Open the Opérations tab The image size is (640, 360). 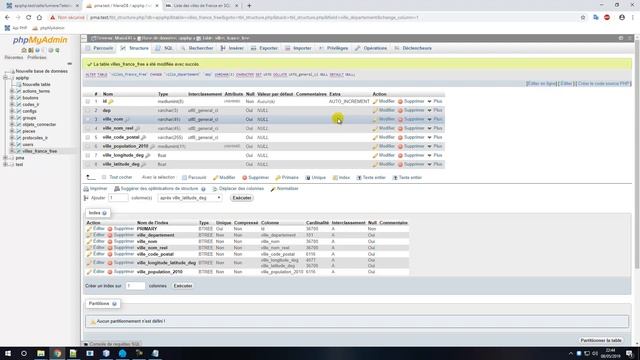tap(371, 48)
